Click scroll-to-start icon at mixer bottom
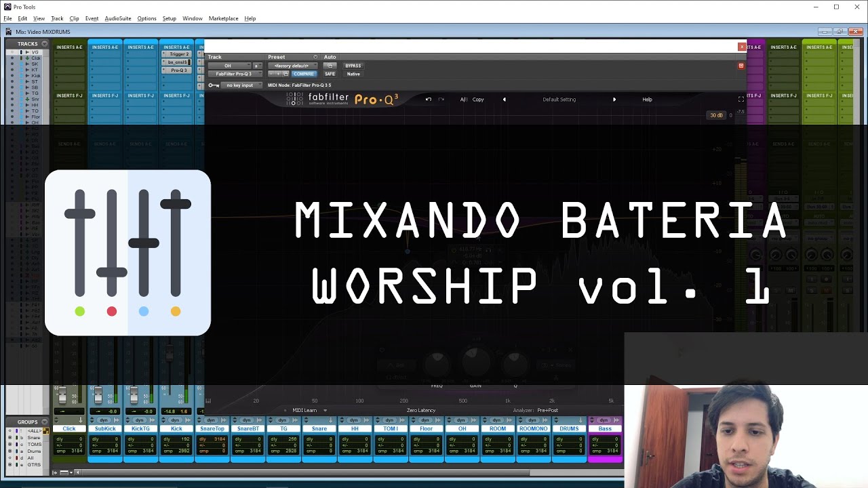The height and width of the screenshot is (488, 868). point(56,472)
